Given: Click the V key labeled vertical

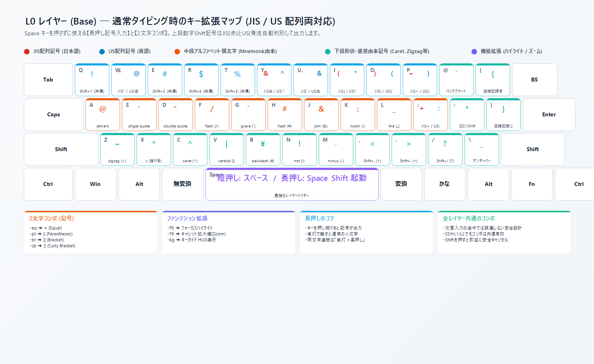Looking at the screenshot, I should (227, 149).
